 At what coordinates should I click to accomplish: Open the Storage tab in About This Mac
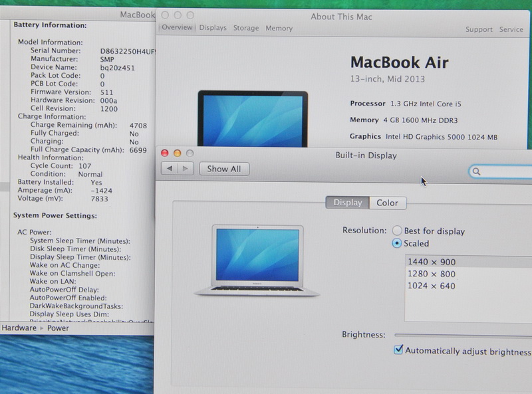pos(246,28)
